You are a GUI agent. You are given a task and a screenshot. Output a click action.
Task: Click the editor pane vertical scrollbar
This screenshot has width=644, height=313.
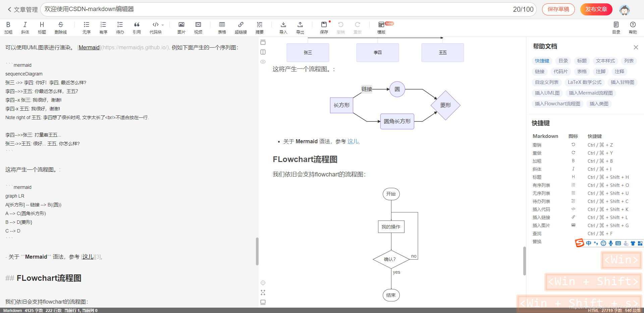(257, 251)
